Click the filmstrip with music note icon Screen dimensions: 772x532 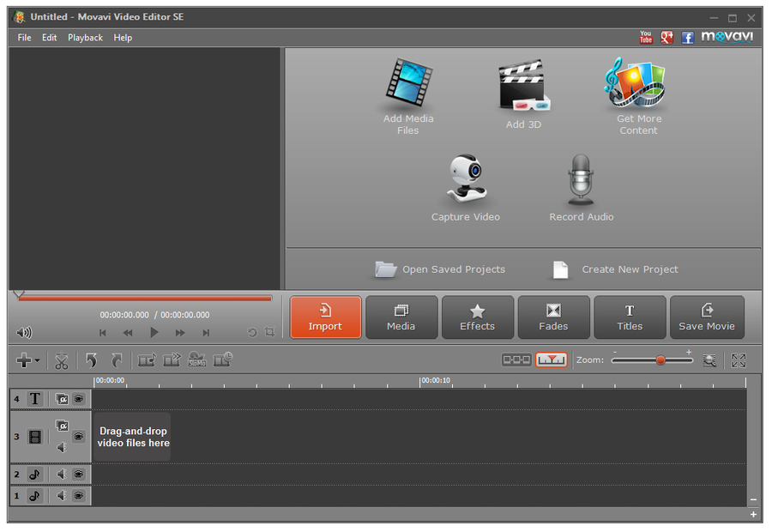point(147,360)
